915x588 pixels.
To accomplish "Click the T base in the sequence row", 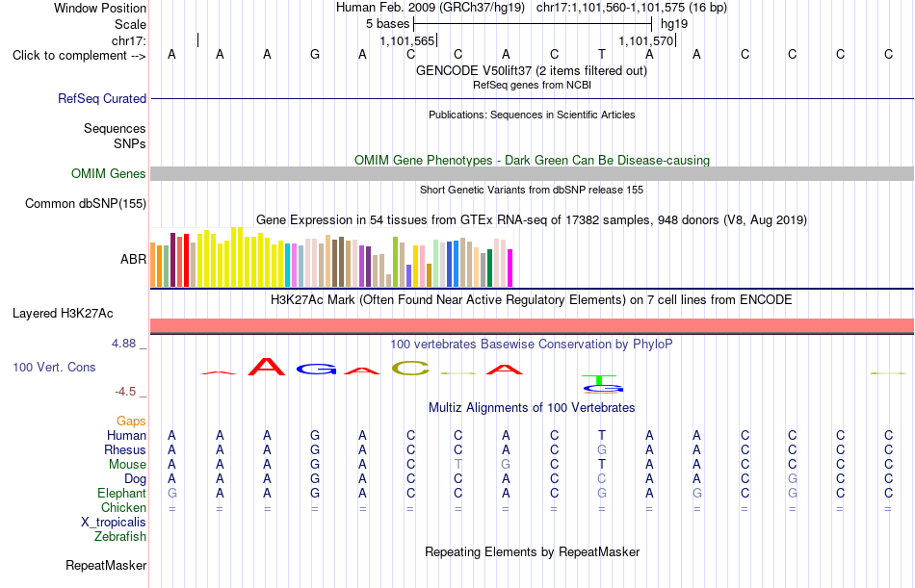I will point(602,54).
